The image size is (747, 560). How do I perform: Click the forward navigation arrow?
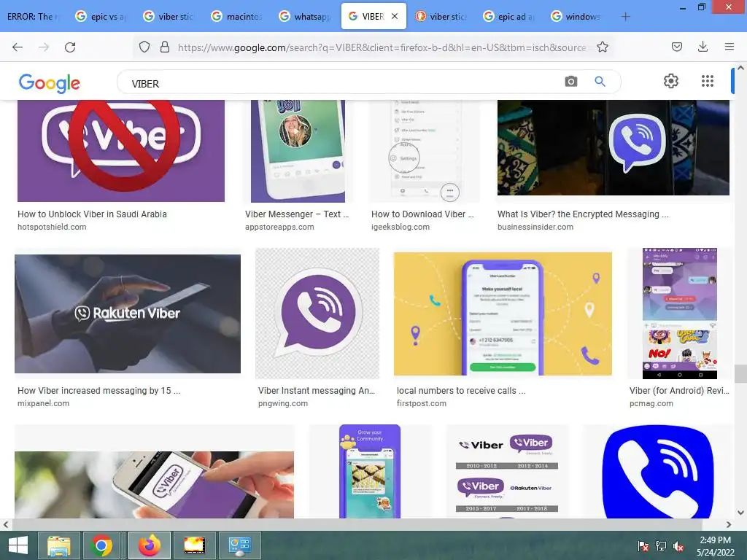click(x=44, y=47)
